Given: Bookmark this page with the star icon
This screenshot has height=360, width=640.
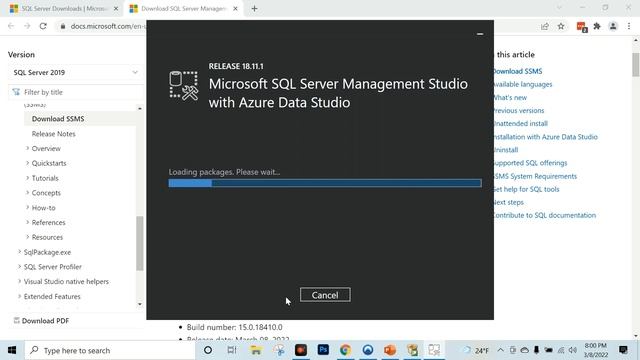Looking at the screenshot, I should [x=561, y=26].
